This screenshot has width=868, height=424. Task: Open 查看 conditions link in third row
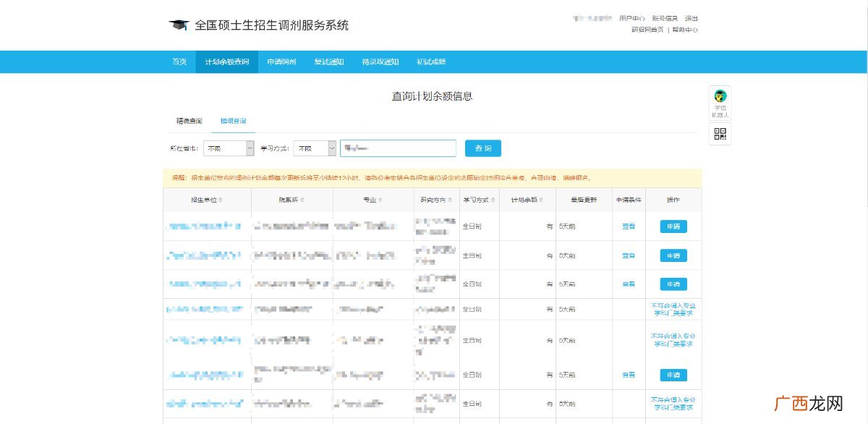pos(629,284)
